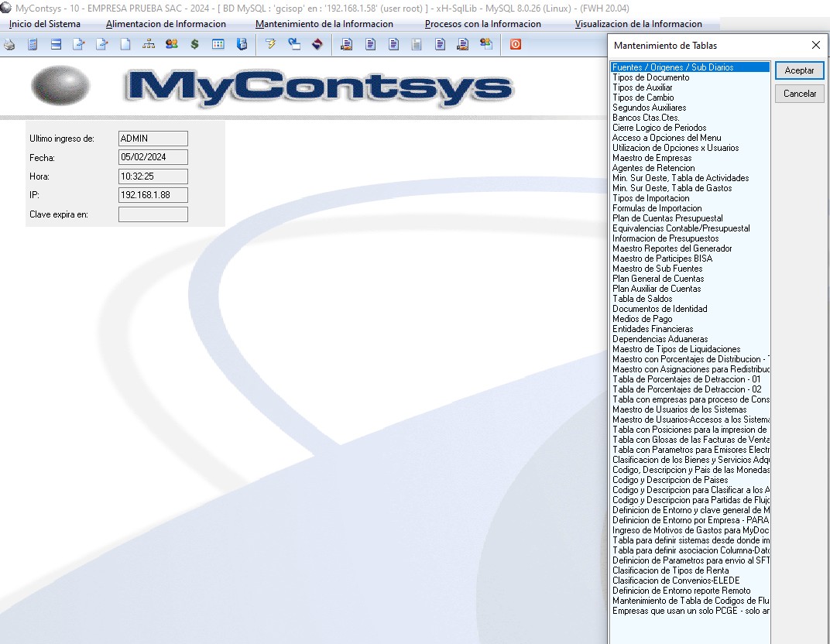Open the calendar grid icon

(x=218, y=45)
